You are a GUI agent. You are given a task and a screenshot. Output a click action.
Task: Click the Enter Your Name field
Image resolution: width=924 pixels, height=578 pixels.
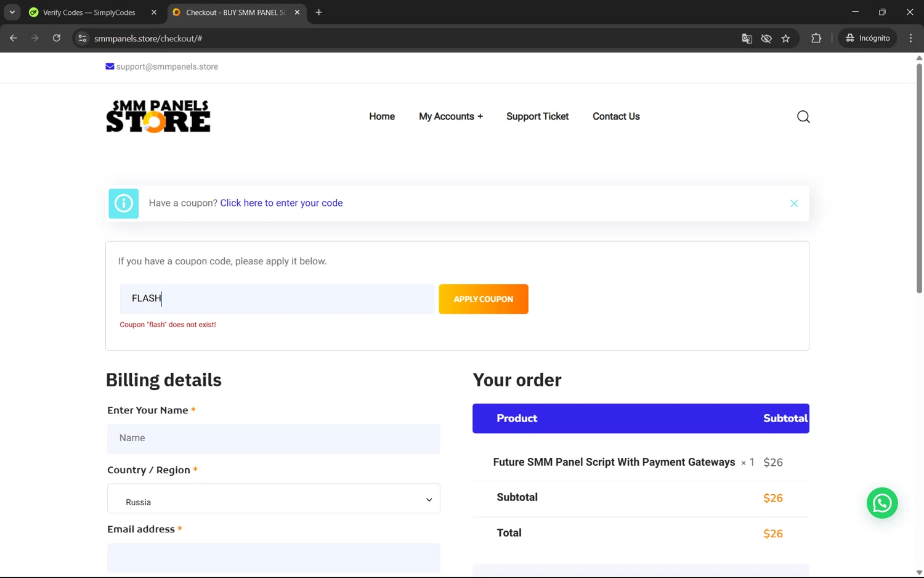point(274,438)
